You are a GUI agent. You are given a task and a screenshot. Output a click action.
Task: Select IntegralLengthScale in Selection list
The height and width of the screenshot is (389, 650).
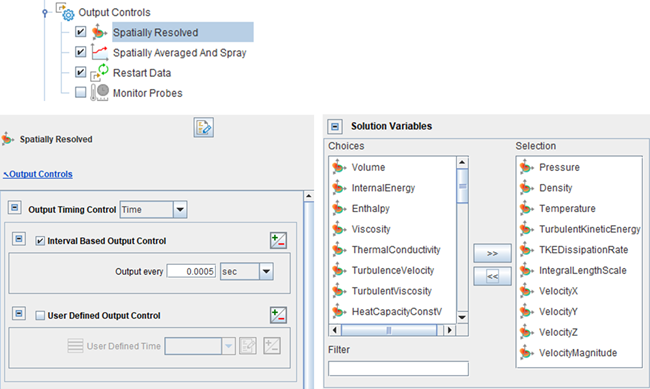point(582,270)
